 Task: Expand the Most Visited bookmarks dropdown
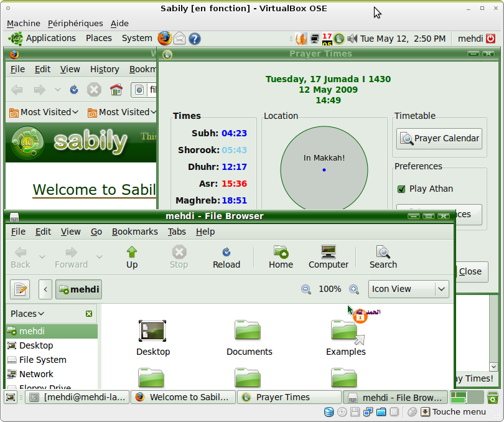(x=44, y=112)
